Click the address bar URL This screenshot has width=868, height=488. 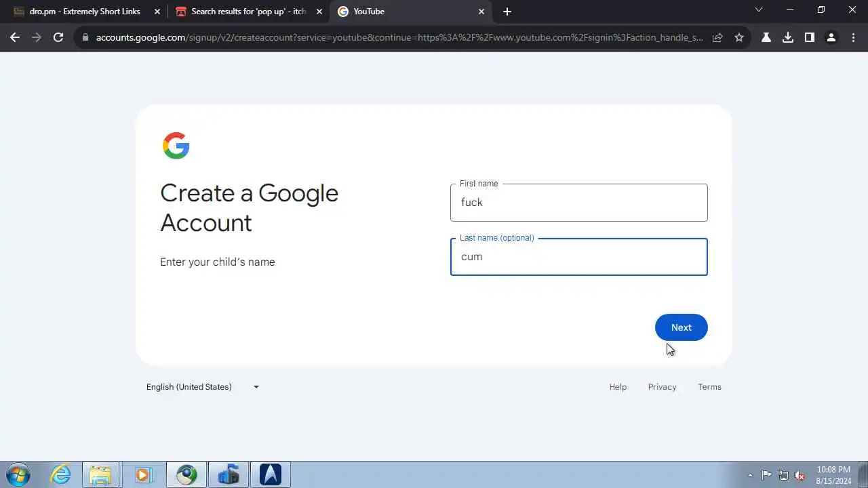[x=399, y=38]
